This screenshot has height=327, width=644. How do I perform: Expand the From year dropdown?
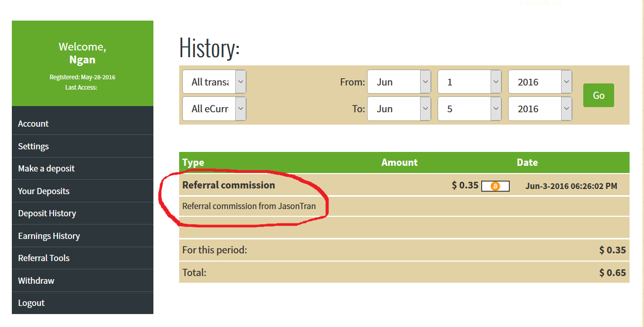tap(540, 82)
